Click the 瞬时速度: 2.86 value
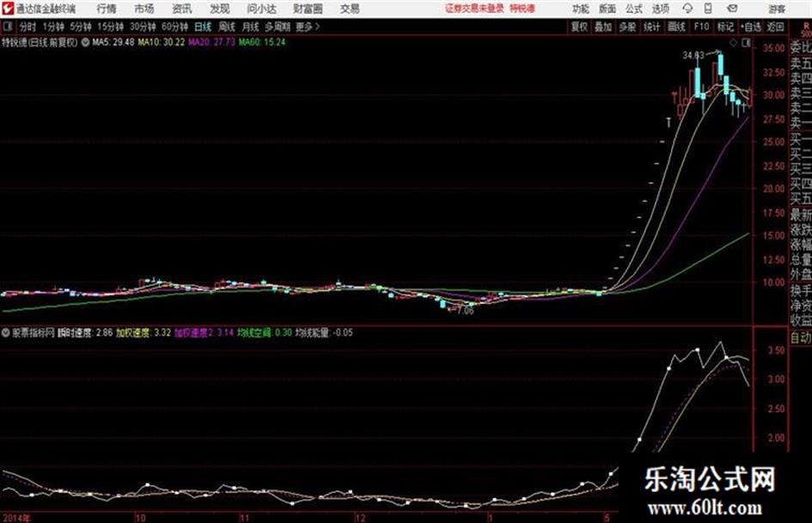 [85, 332]
